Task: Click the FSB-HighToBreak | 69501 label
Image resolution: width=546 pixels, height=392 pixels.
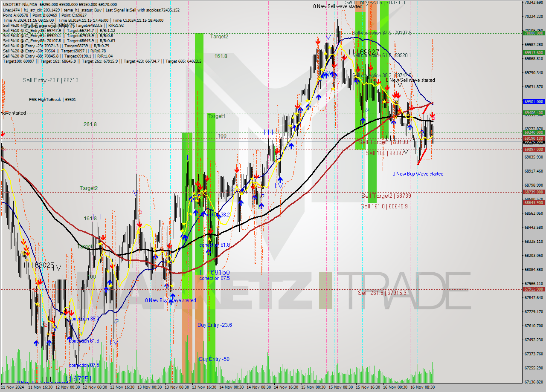Action: [52, 100]
